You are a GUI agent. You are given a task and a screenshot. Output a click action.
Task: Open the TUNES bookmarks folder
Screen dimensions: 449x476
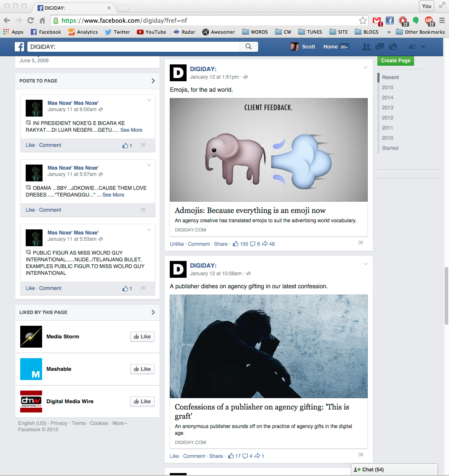(x=310, y=32)
